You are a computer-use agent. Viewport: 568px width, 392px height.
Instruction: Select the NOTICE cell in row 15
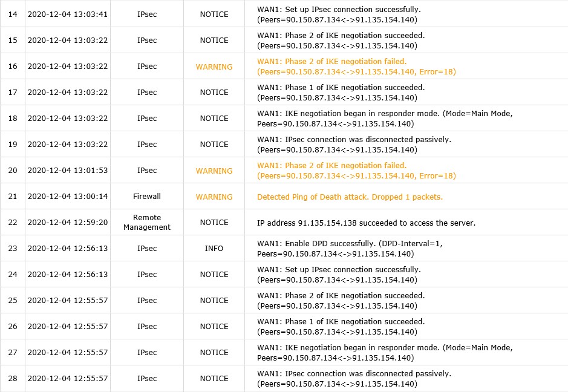(214, 41)
